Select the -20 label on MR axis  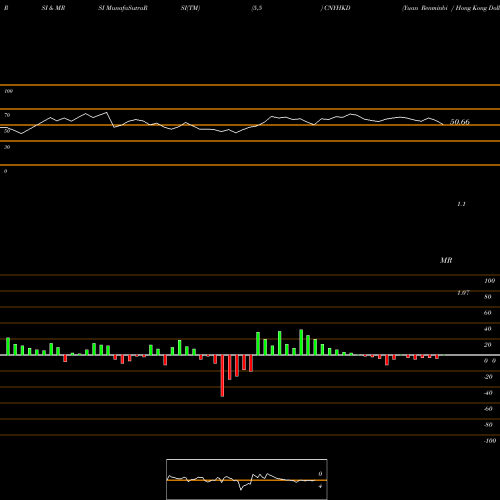[x=488, y=377]
